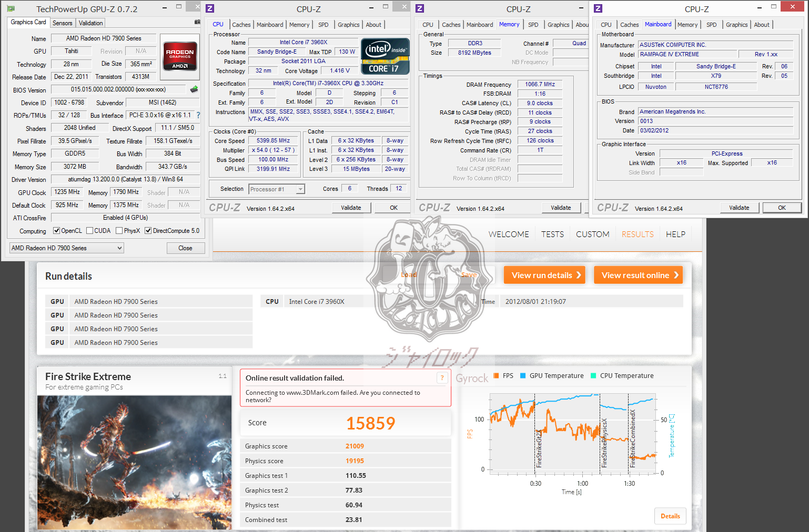Click the first CPU-Z window's purple Z icon
This screenshot has width=809, height=532.
pyautogui.click(x=210, y=8)
